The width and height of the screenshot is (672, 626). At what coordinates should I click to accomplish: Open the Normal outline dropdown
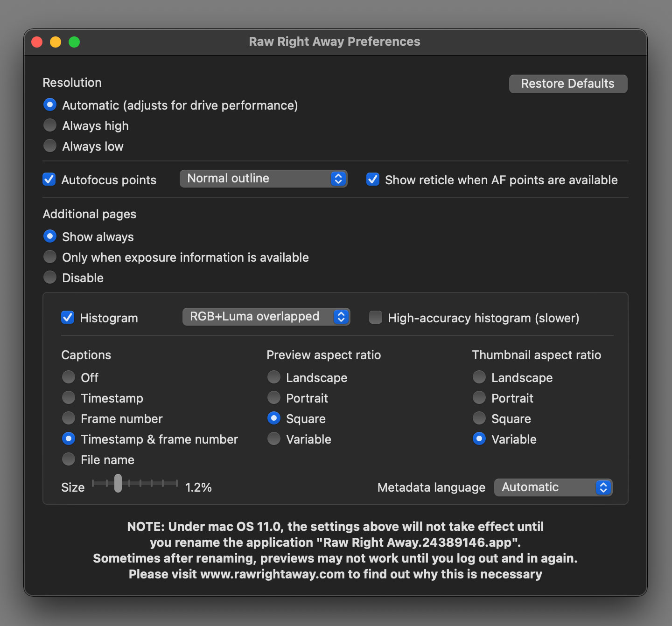[263, 179]
